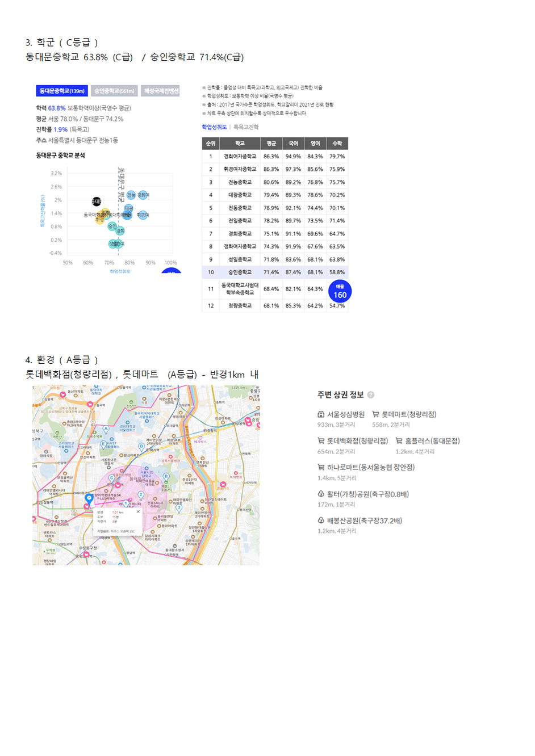The height and width of the screenshot is (756, 535).
Task: Sort table by the 평균 column header
Action: (271, 144)
